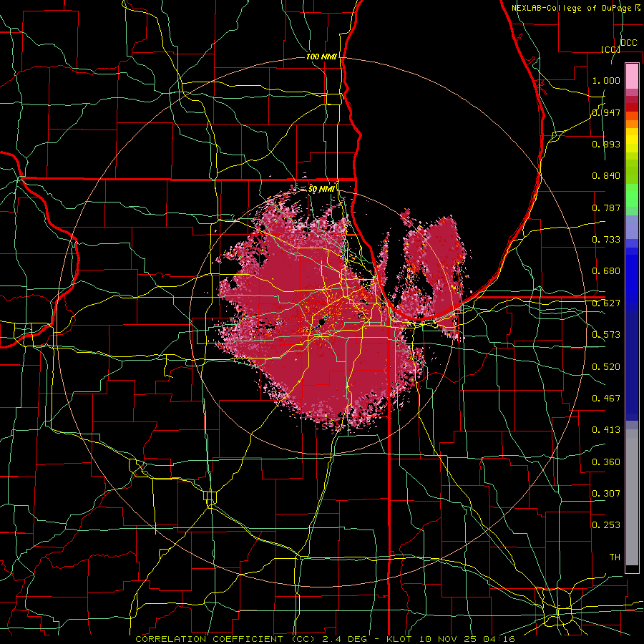644x644 pixels.
Task: Select the 0.413 color scale value
Action: [606, 430]
